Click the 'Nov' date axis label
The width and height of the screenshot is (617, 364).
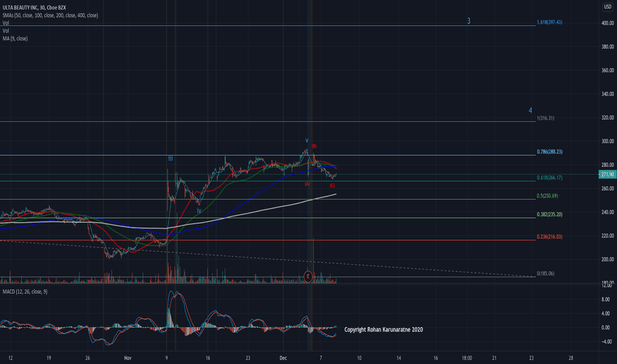(128, 358)
